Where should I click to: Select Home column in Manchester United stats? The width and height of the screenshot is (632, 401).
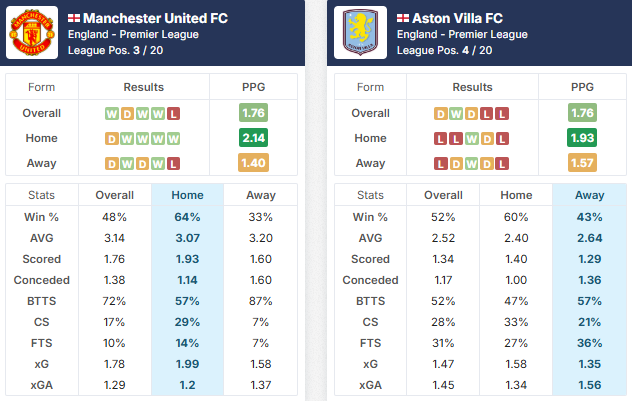[x=187, y=196]
